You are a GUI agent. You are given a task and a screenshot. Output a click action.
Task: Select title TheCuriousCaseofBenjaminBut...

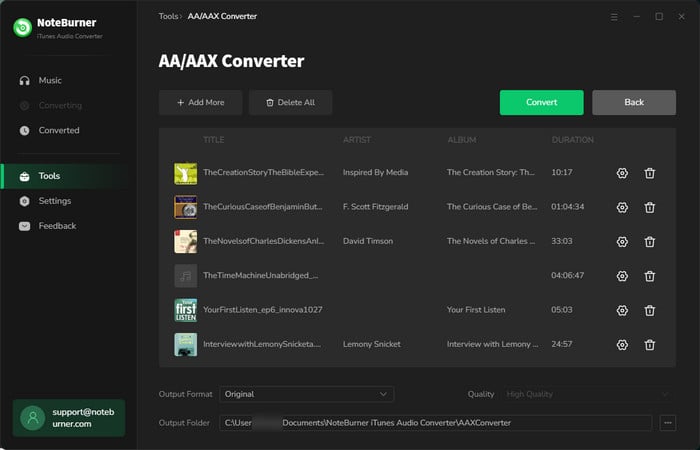click(262, 207)
